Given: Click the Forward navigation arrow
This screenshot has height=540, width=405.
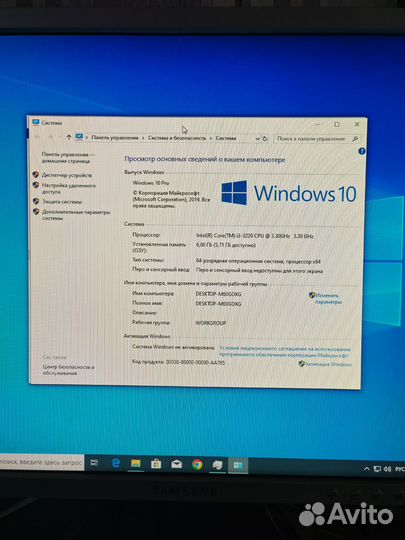Looking at the screenshot, I should (50, 137).
